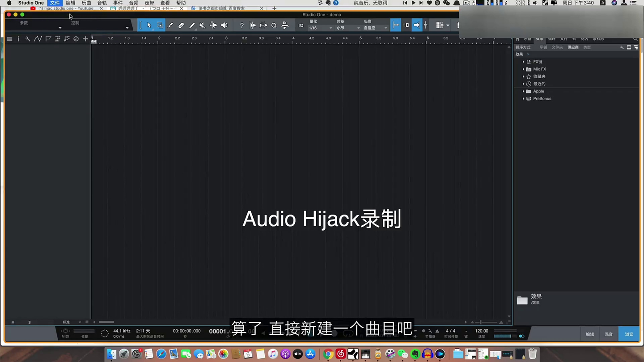Click the add tracks plus icon
The width and height of the screenshot is (644, 362).
(x=85, y=39)
